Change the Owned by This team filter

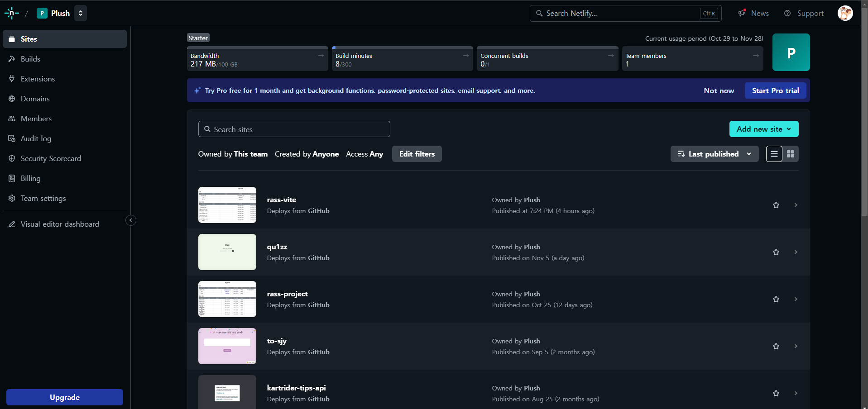click(233, 154)
